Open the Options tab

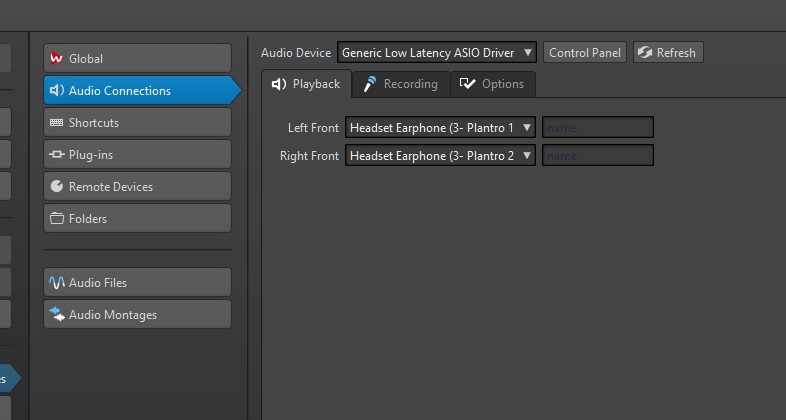coord(492,85)
